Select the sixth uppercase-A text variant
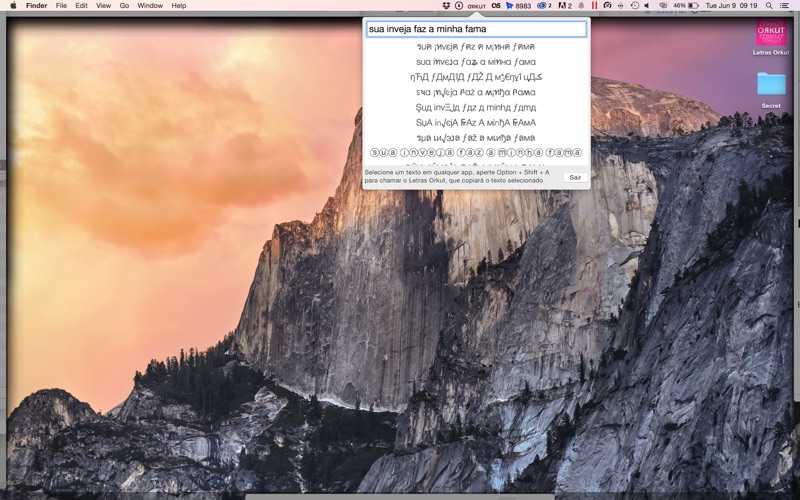The image size is (800, 500). (x=476, y=122)
